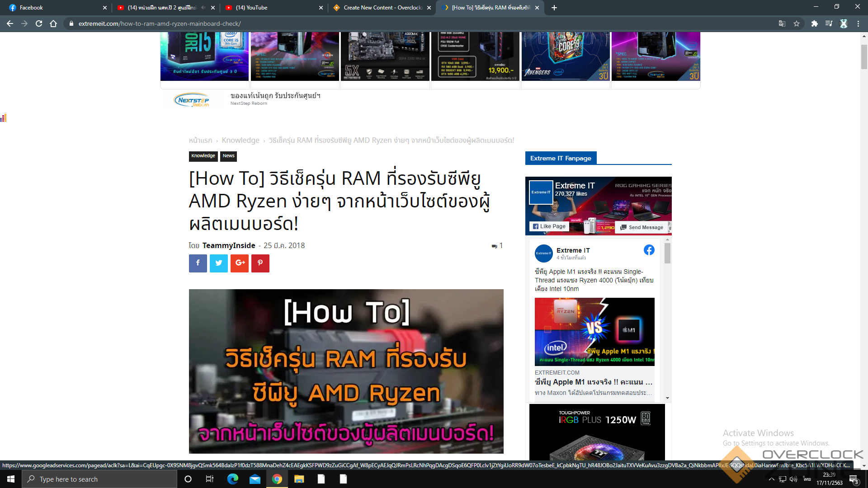The width and height of the screenshot is (868, 488).
Task: Click the Like Page button
Action: [x=549, y=226]
